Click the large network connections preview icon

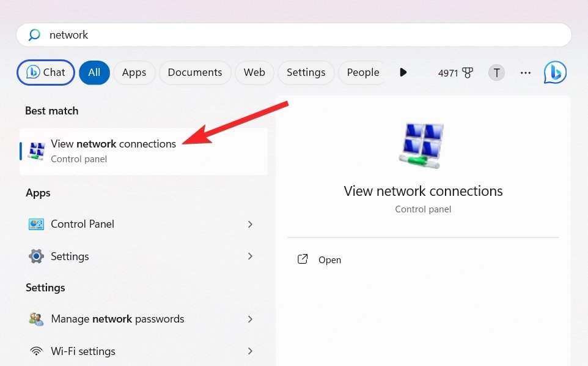tap(423, 145)
